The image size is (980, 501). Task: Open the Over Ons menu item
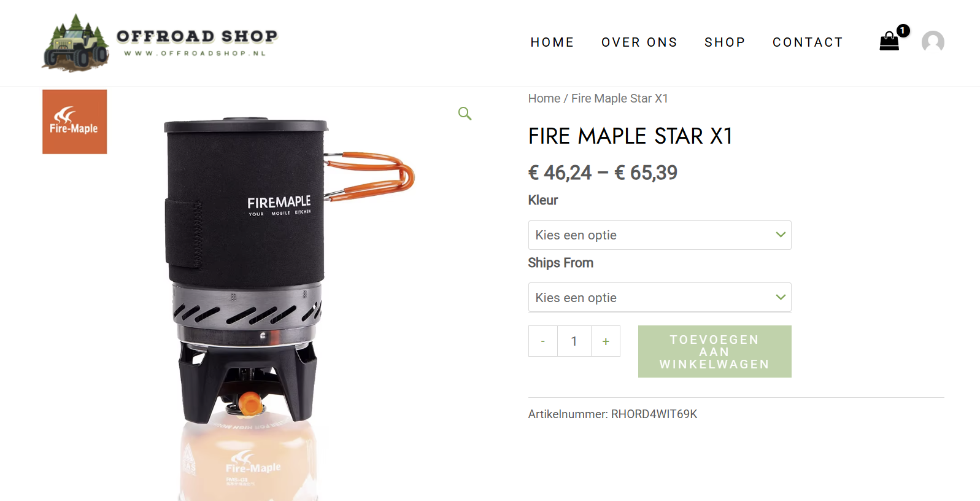(x=639, y=42)
